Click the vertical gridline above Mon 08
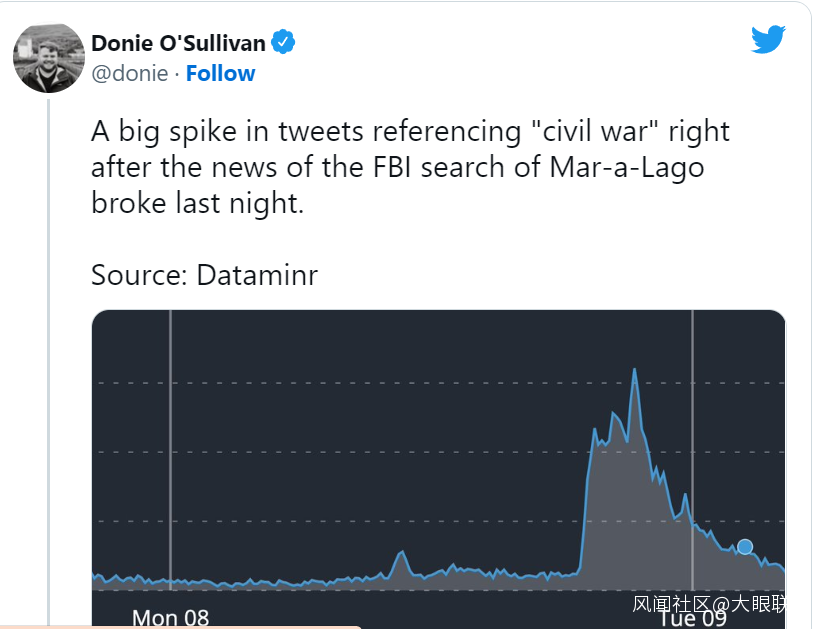The image size is (823, 629). pyautogui.click(x=170, y=450)
